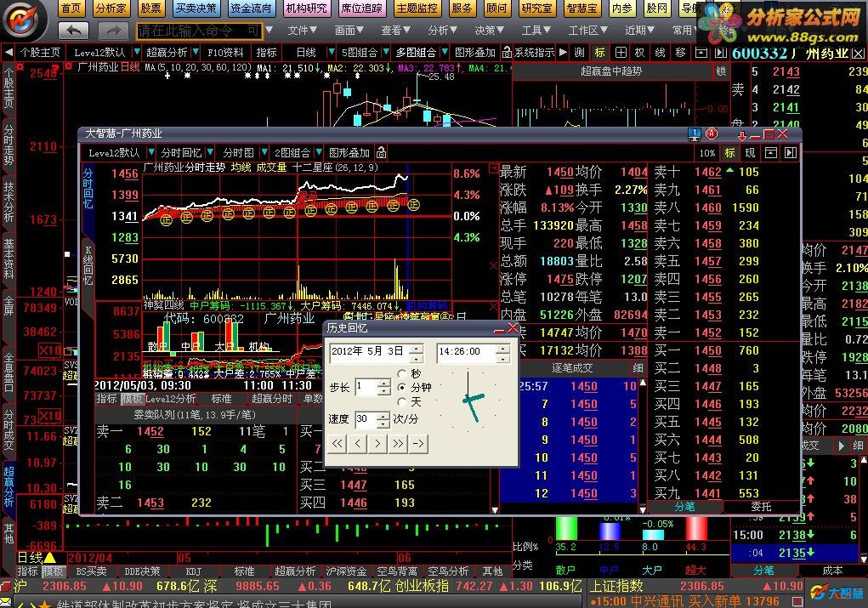Click the < step back button
The height and width of the screenshot is (608, 868).
358,444
